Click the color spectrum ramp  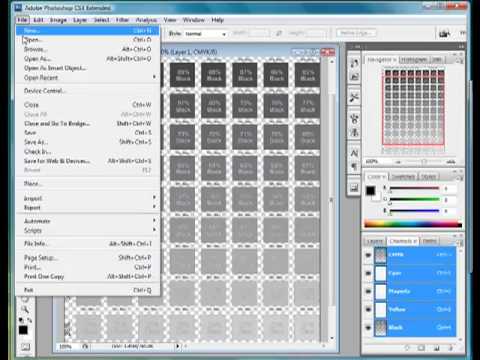click(413, 224)
